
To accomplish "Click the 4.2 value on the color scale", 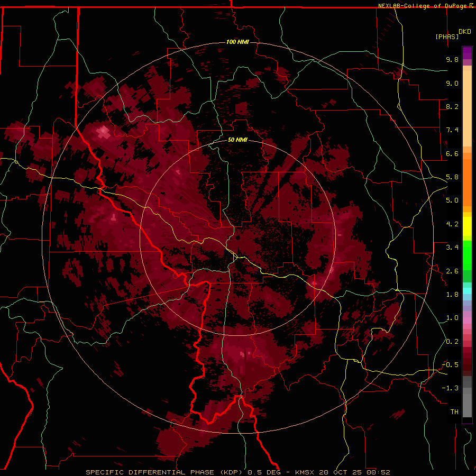I will click(x=452, y=224).
